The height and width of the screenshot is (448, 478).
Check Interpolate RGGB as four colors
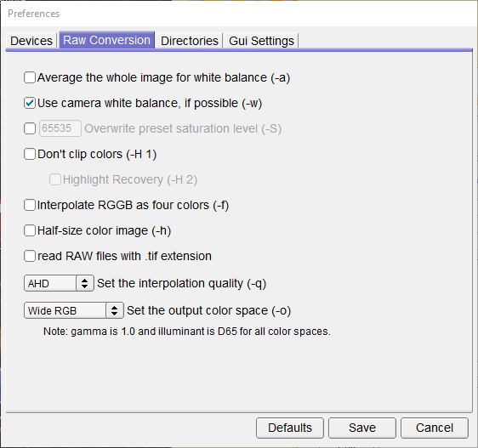click(x=30, y=205)
